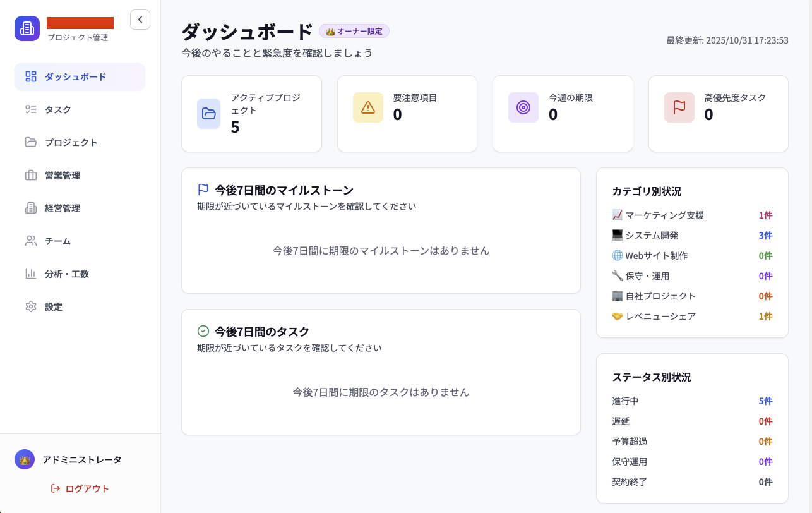Open タスク from the navigation menu
The image size is (812, 513).
tap(57, 109)
